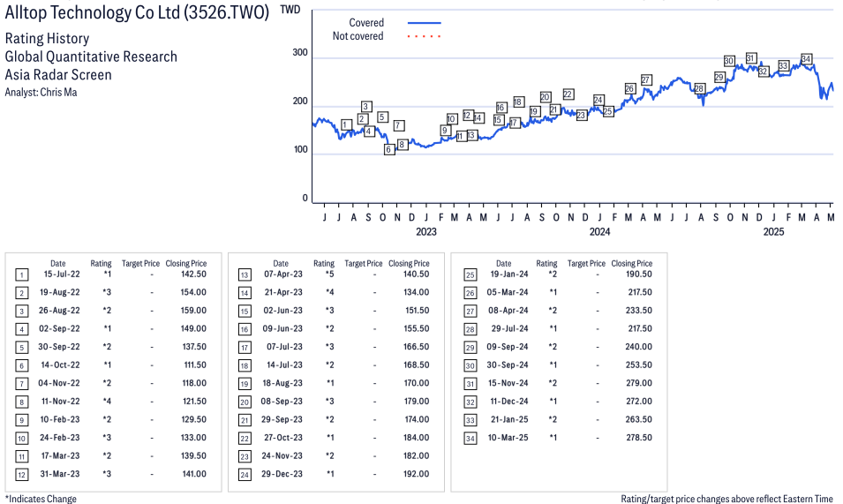Click the *5 rating in the 07-Apr-23 row
Image resolution: width=843 pixels, height=504 pixels.
click(x=329, y=274)
